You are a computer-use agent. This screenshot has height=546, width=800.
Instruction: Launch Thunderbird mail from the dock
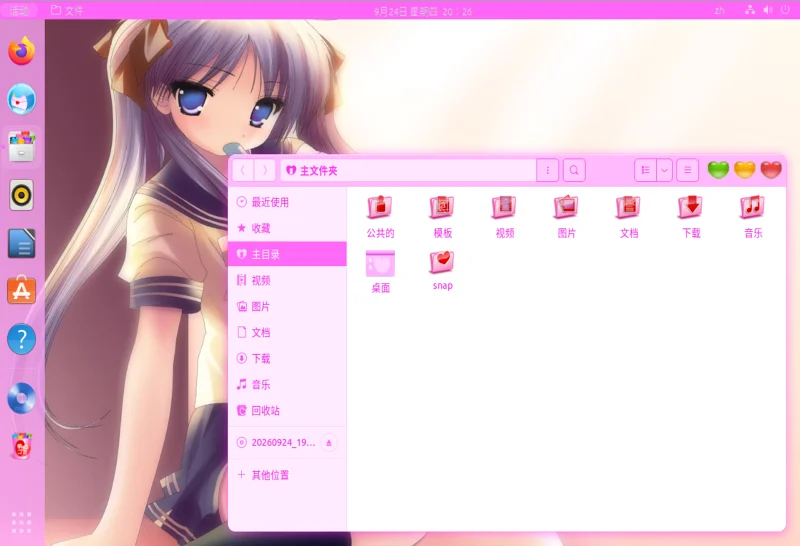pyautogui.click(x=21, y=99)
